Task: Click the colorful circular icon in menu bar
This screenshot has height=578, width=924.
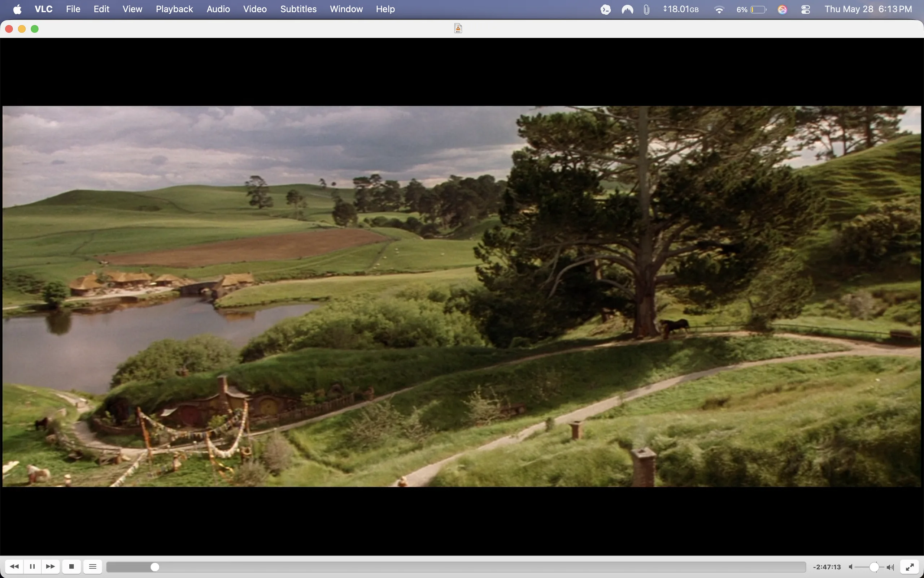Action: pyautogui.click(x=783, y=9)
